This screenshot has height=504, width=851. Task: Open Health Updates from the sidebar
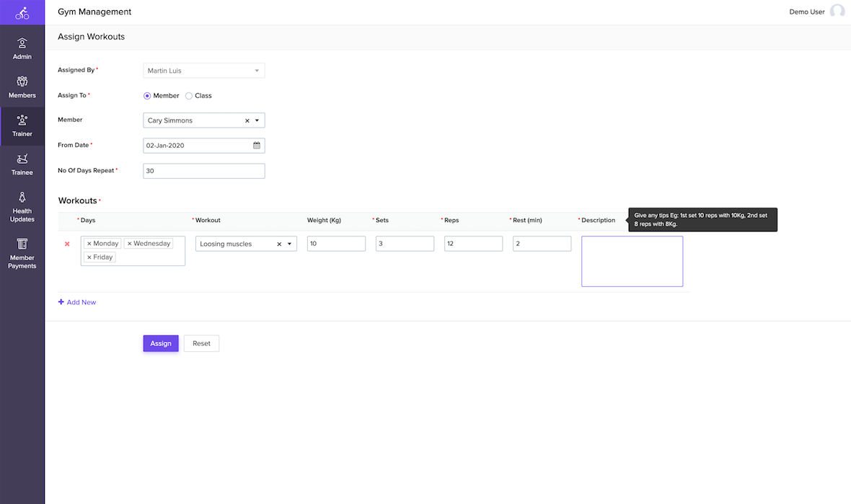22,207
